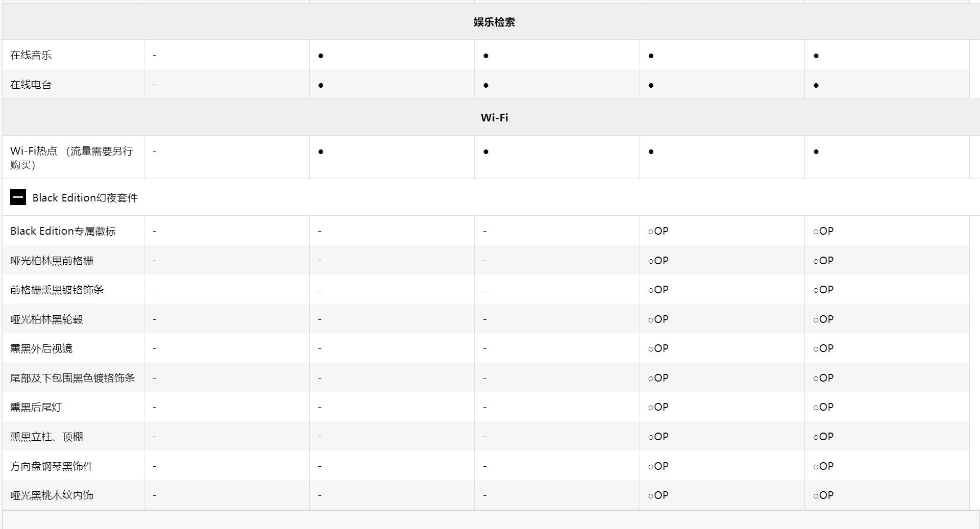Image resolution: width=980 pixels, height=529 pixels.
Task: Select the 在线电台 row label
Action: 31,85
